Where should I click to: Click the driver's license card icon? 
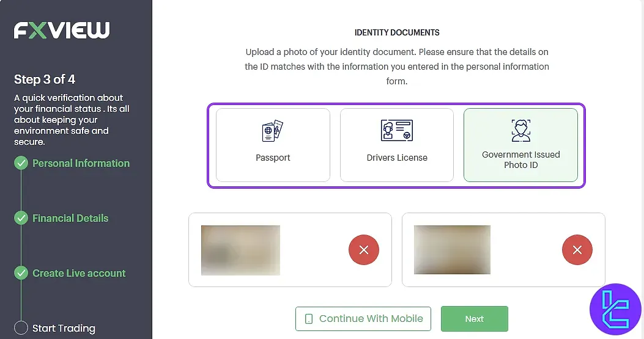coord(397,131)
